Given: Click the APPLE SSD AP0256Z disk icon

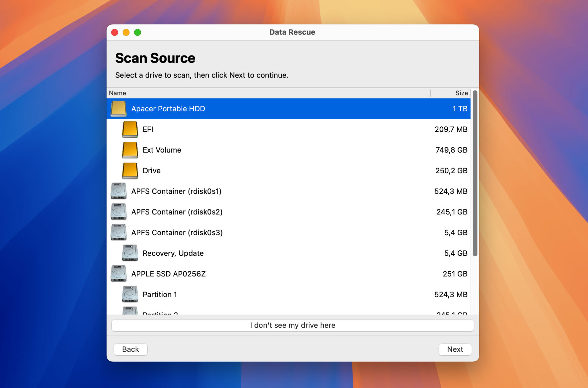Looking at the screenshot, I should point(118,274).
